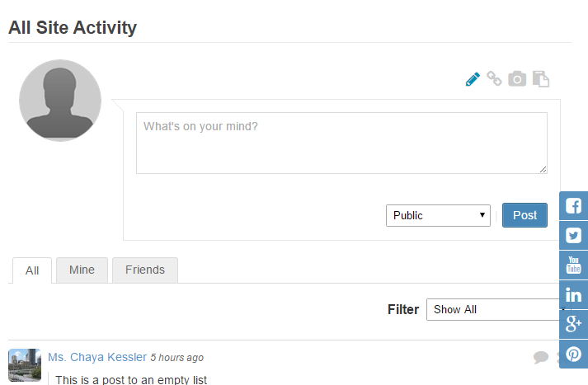Click Chaya Kessler's post avatar thumbnail
This screenshot has width=588, height=385.
25,364
